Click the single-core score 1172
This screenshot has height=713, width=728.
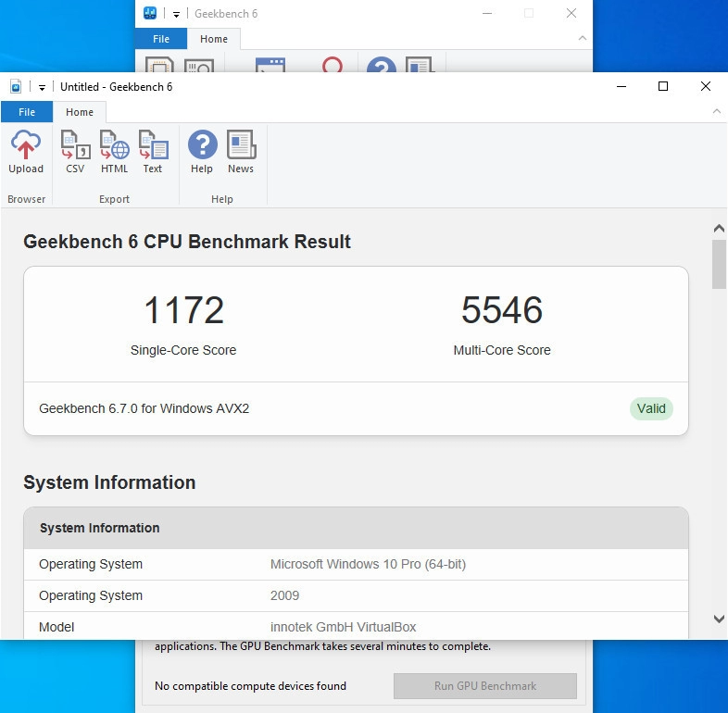coord(184,310)
